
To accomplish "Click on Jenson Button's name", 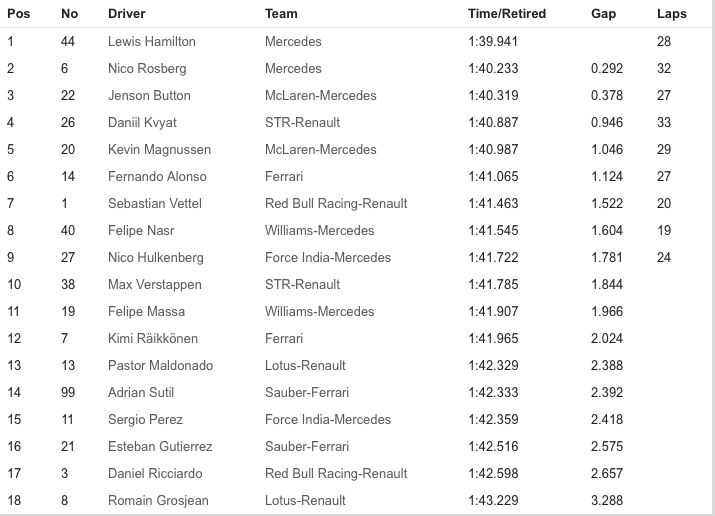I will [x=149, y=95].
